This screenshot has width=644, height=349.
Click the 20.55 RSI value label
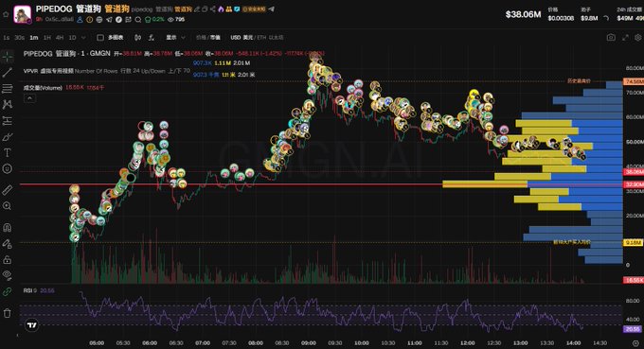[634, 329]
